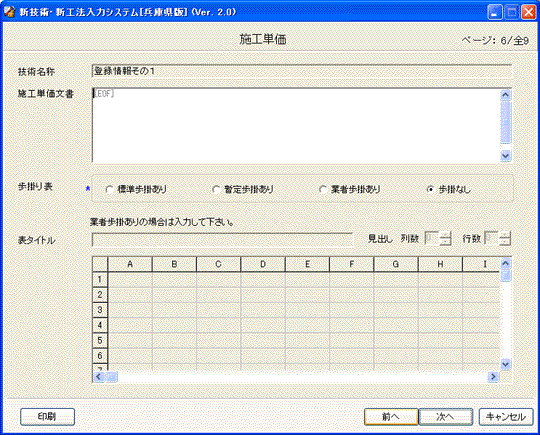Click the キャンセル button
Screen dimensions: 540x435
(506, 417)
